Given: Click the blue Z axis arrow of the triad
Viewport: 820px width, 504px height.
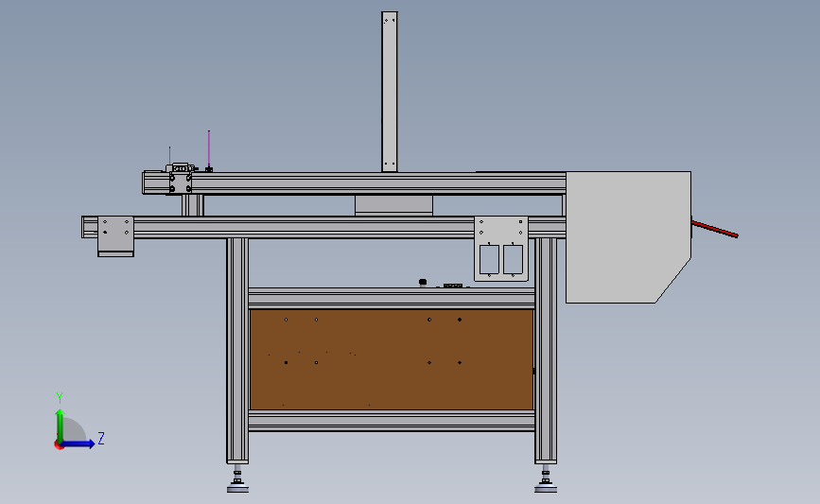Looking at the screenshot, I should click(x=79, y=443).
